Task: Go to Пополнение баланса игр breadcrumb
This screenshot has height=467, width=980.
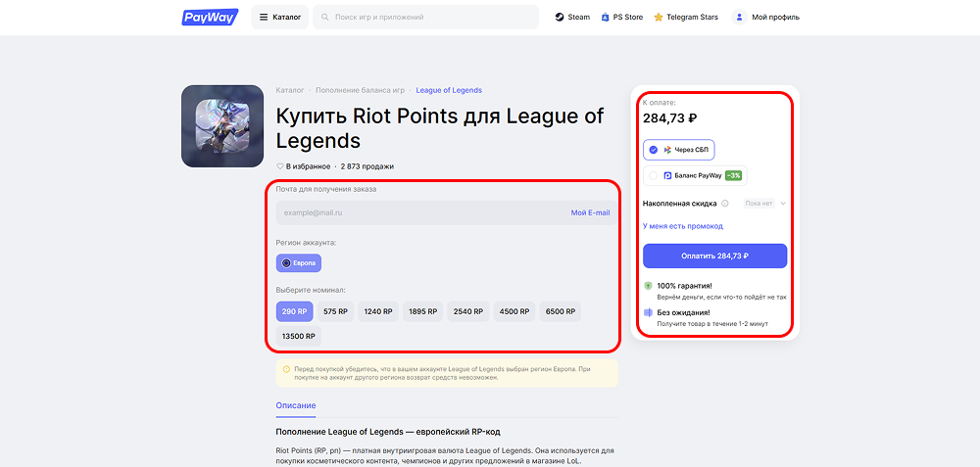Action: [x=360, y=90]
